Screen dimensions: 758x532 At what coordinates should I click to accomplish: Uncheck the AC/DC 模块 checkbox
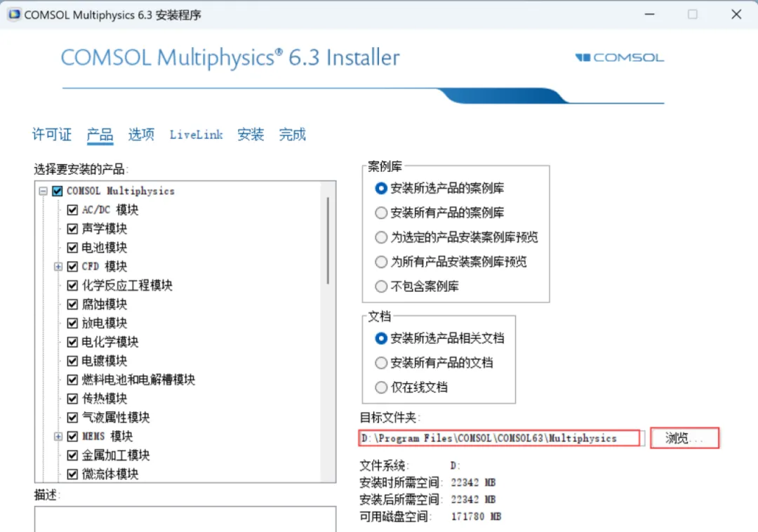click(72, 210)
